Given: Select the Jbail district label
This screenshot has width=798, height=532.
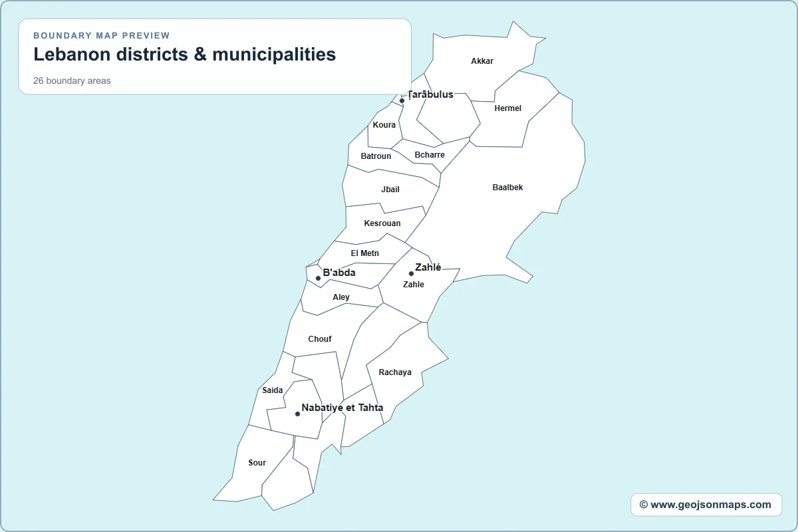Looking at the screenshot, I should click(390, 190).
